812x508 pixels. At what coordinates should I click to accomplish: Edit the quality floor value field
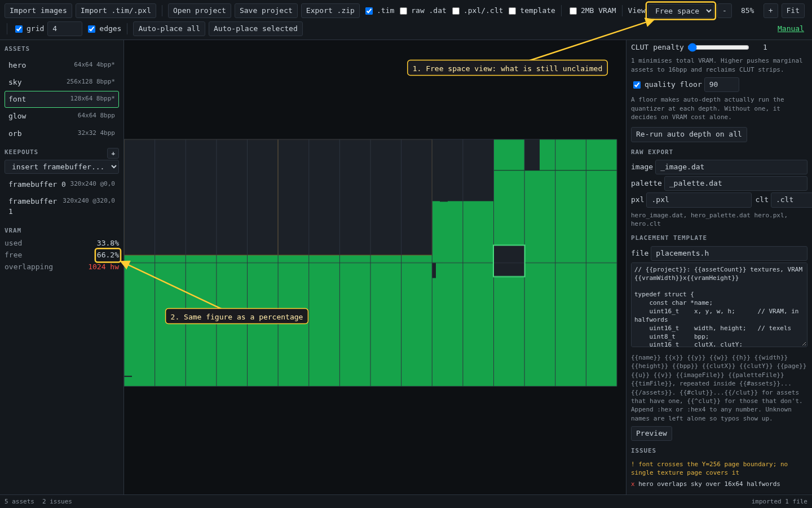[721, 85]
